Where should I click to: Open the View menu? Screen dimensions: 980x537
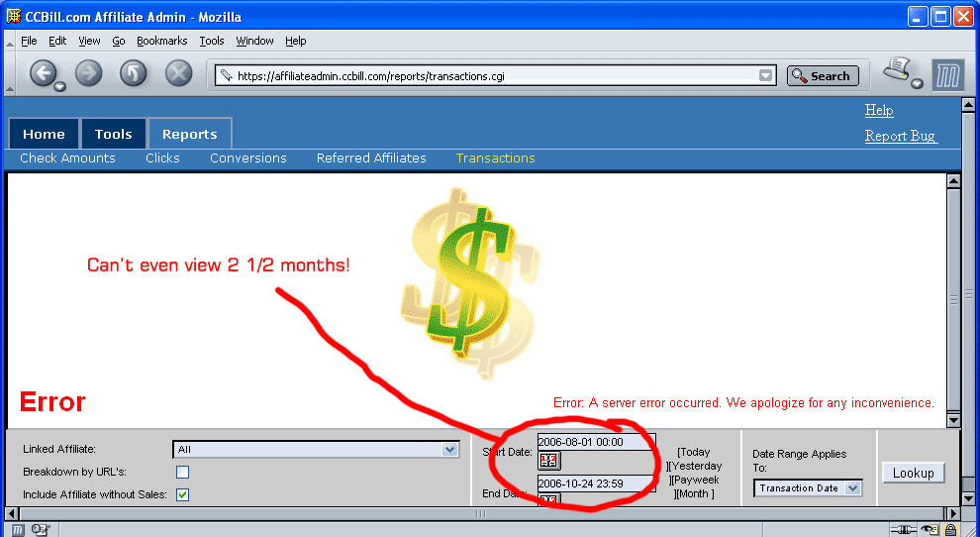(89, 41)
